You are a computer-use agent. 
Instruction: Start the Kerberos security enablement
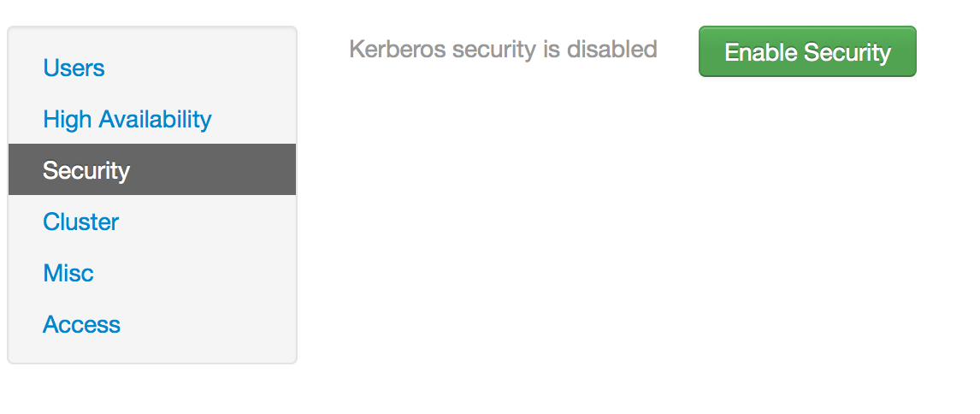[807, 51]
